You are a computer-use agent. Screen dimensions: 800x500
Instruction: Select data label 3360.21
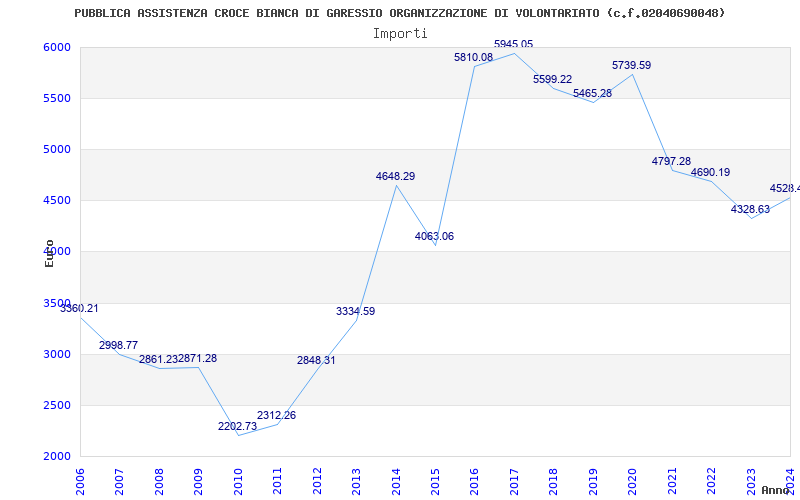[x=79, y=308]
